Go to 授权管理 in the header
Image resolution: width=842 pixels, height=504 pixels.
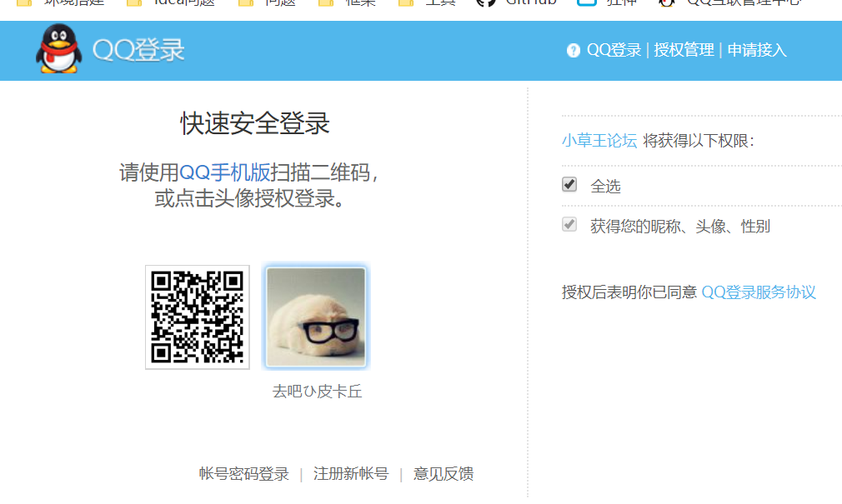tap(684, 50)
